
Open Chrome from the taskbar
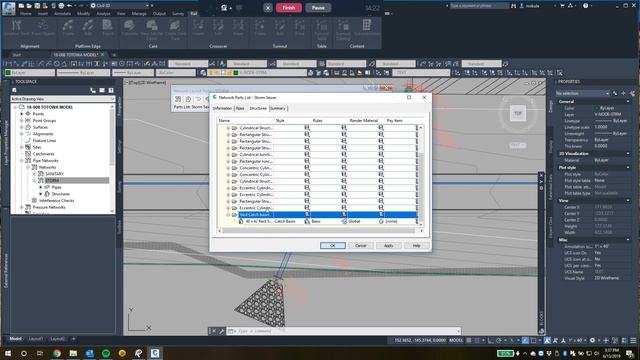(x=57, y=353)
